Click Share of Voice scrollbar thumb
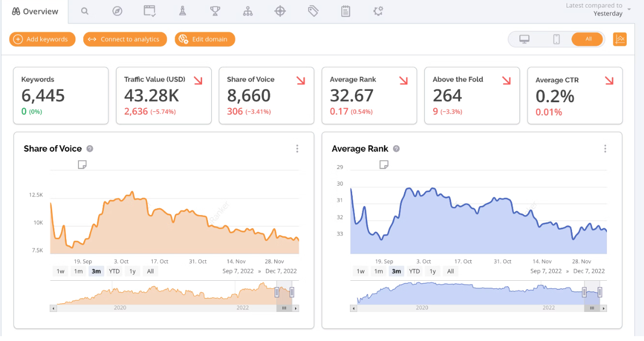Screen dimensions: 644x341 click(x=284, y=308)
